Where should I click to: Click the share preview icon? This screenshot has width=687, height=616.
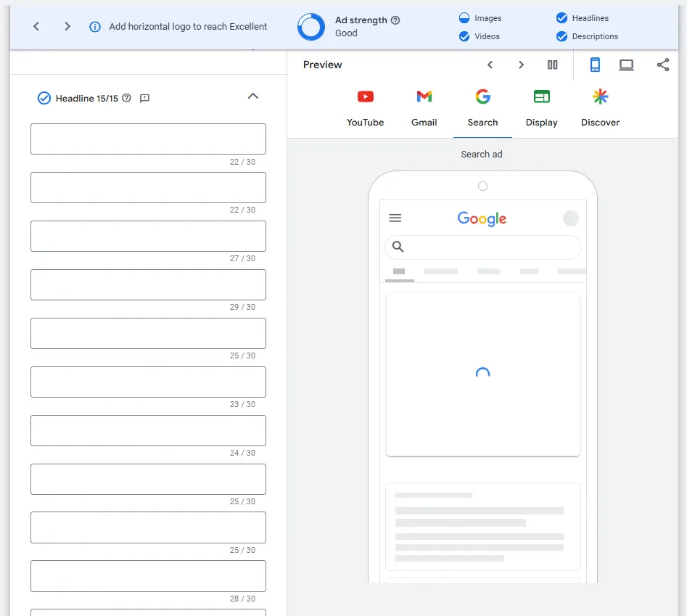click(662, 65)
